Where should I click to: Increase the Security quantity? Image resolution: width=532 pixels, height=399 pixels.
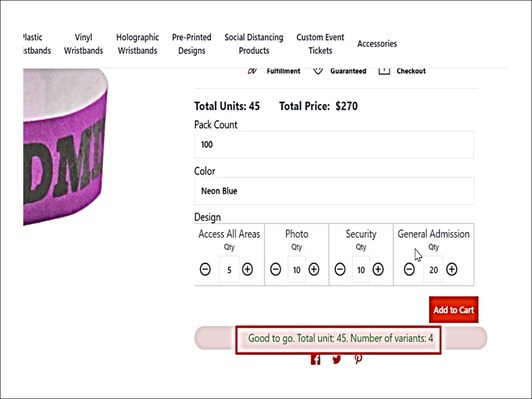378,269
